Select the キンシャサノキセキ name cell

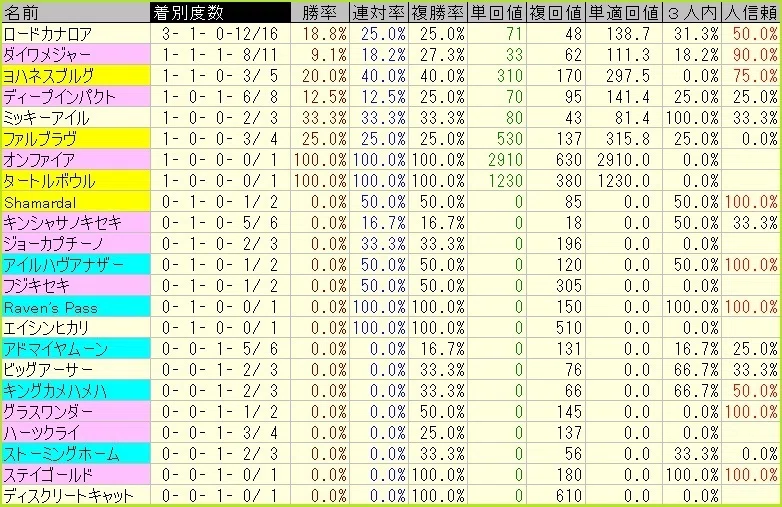pyautogui.click(x=75, y=223)
